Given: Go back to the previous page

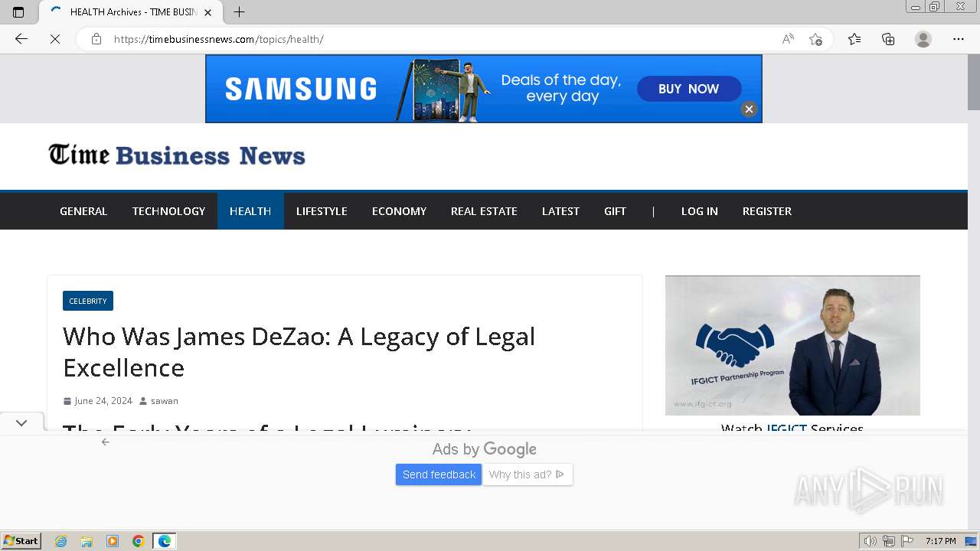Looking at the screenshot, I should [x=21, y=39].
